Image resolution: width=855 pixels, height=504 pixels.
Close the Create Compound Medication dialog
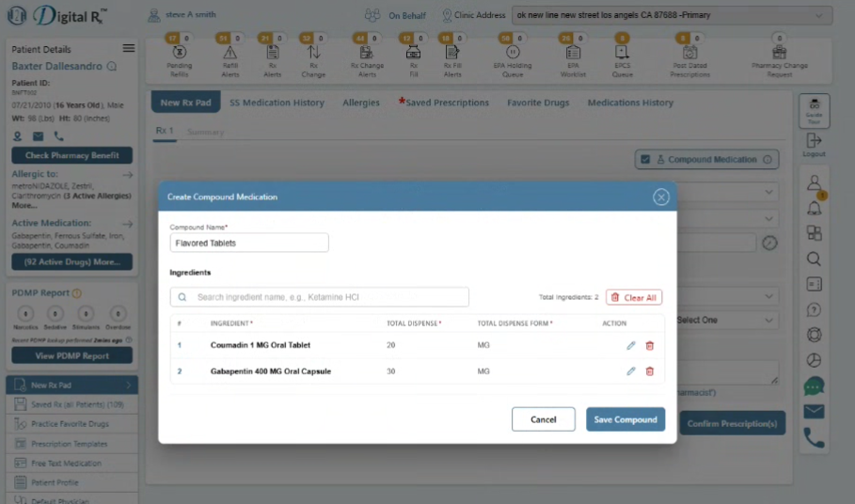click(661, 197)
